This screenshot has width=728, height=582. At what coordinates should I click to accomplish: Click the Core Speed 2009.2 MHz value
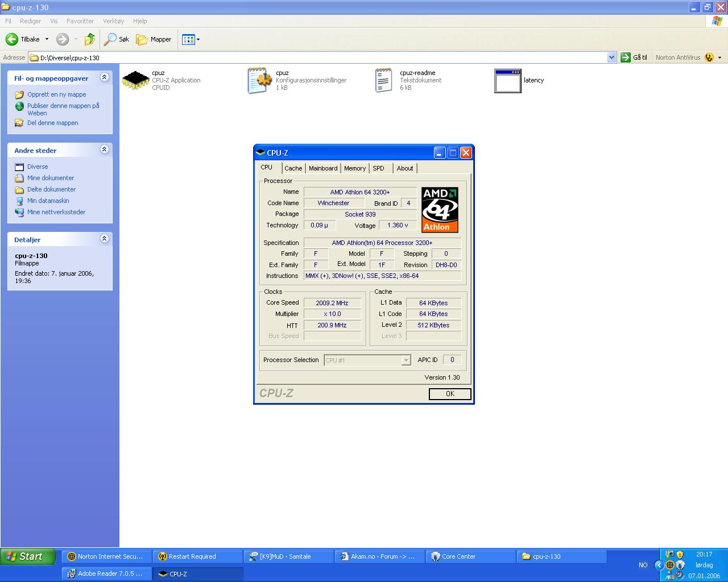tap(332, 303)
